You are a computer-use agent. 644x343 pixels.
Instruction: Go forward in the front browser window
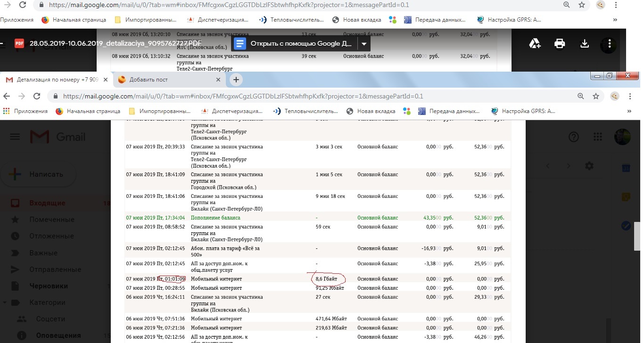22,96
